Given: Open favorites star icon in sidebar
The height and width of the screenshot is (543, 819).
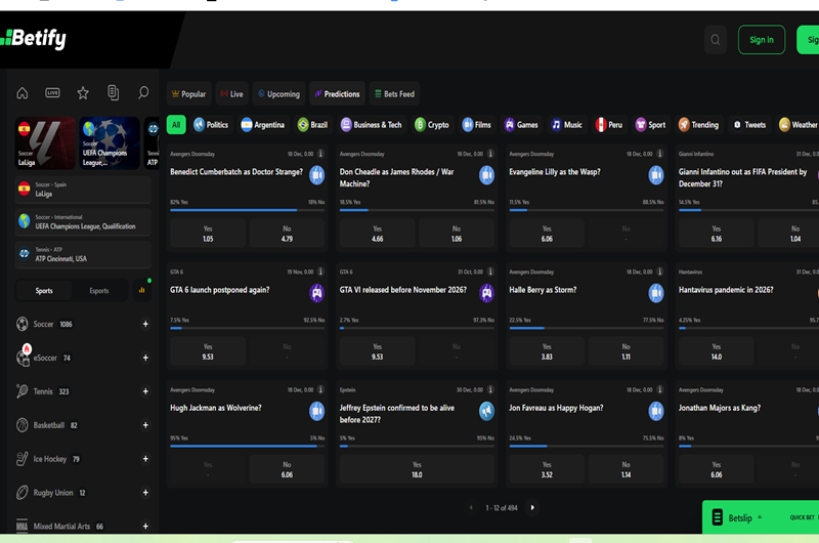Looking at the screenshot, I should [83, 93].
